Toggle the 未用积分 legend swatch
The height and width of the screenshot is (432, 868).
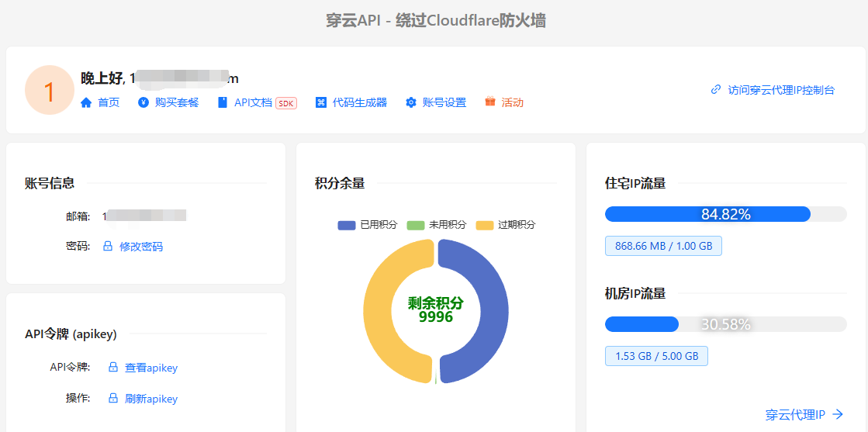click(x=415, y=225)
